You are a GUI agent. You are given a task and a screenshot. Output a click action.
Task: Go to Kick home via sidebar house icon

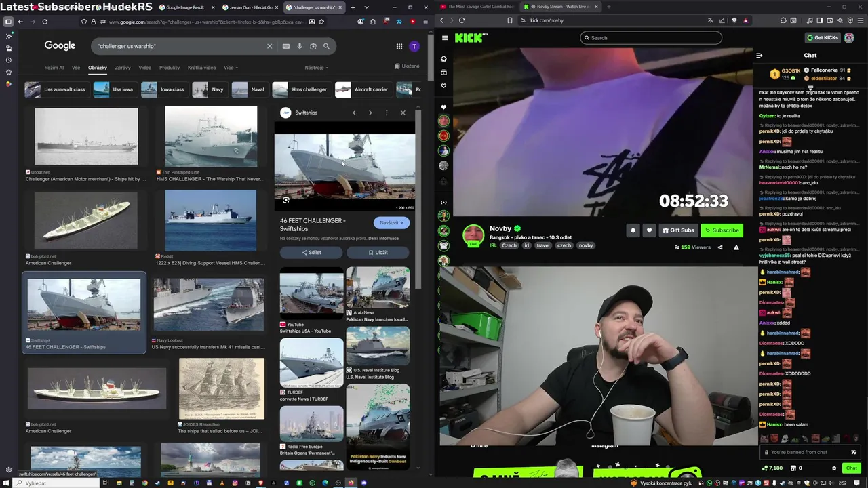443,59
